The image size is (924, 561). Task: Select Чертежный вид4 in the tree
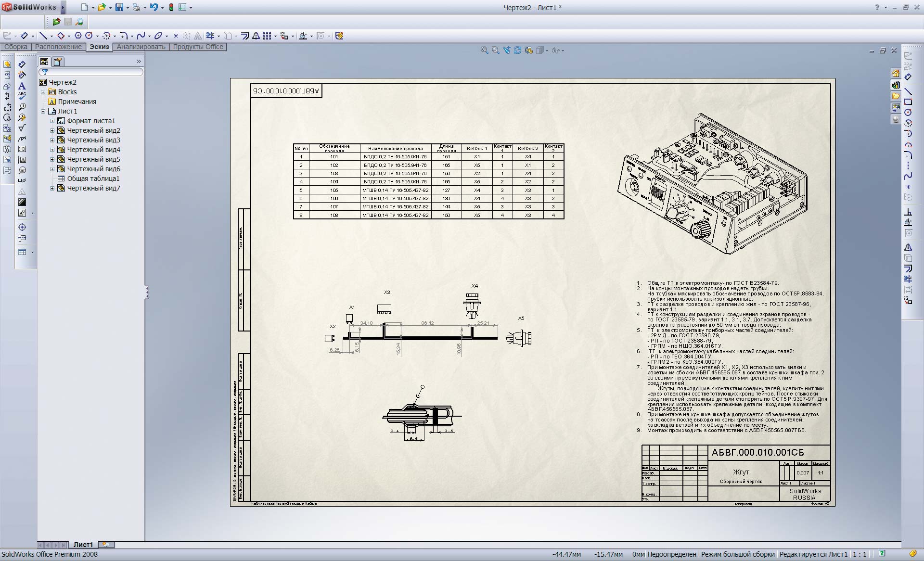point(94,150)
